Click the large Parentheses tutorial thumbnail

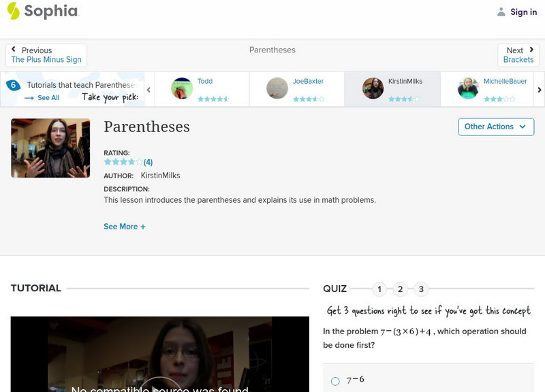coord(50,148)
